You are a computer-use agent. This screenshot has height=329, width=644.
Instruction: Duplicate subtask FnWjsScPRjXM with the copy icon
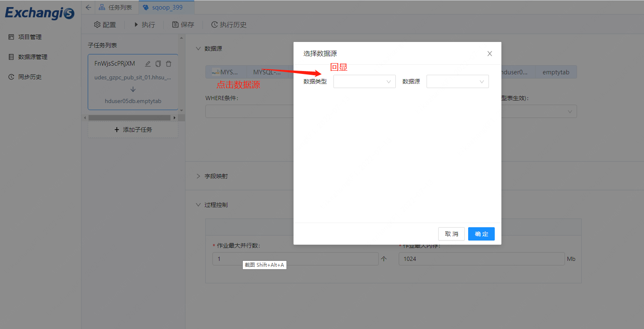(158, 64)
